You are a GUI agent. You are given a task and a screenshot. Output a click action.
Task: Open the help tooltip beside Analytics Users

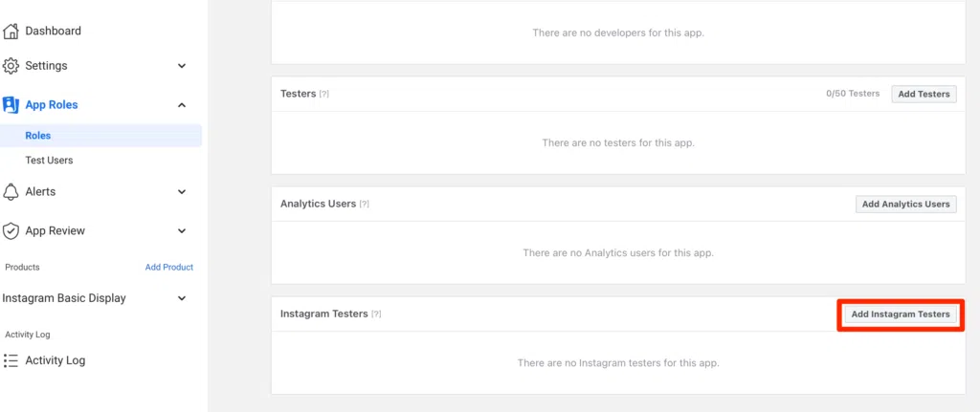[365, 205]
